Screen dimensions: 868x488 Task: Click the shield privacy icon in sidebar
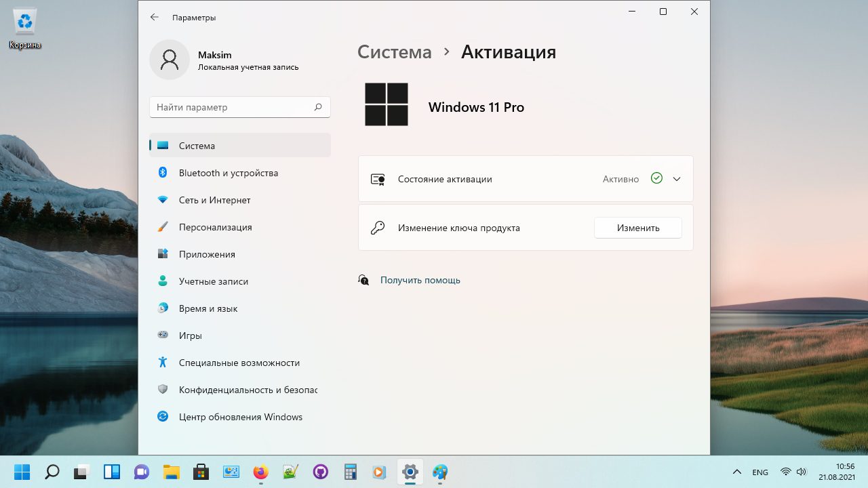[x=163, y=390]
